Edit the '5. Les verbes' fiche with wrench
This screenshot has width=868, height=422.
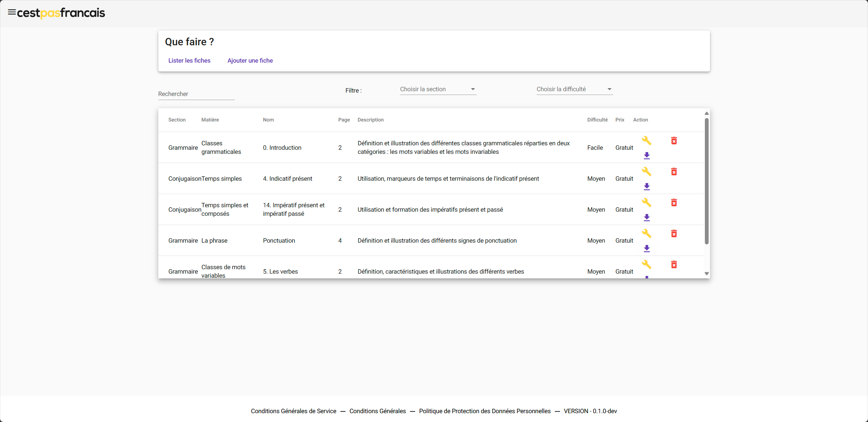(646, 264)
